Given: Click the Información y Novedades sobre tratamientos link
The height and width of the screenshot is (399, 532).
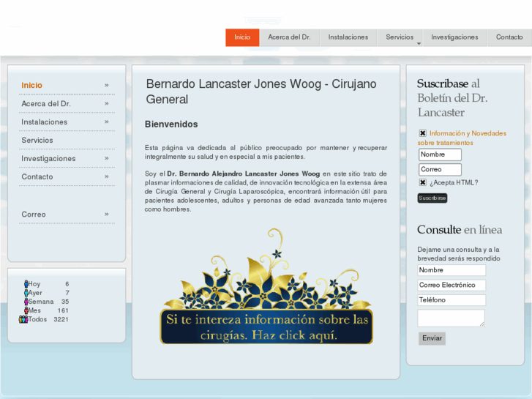Looking at the screenshot, I should 462,138.
